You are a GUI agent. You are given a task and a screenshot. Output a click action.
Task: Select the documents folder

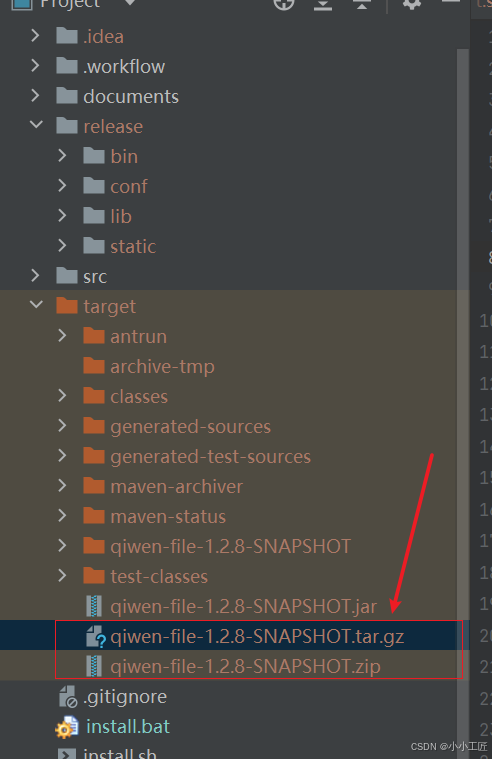[117, 96]
